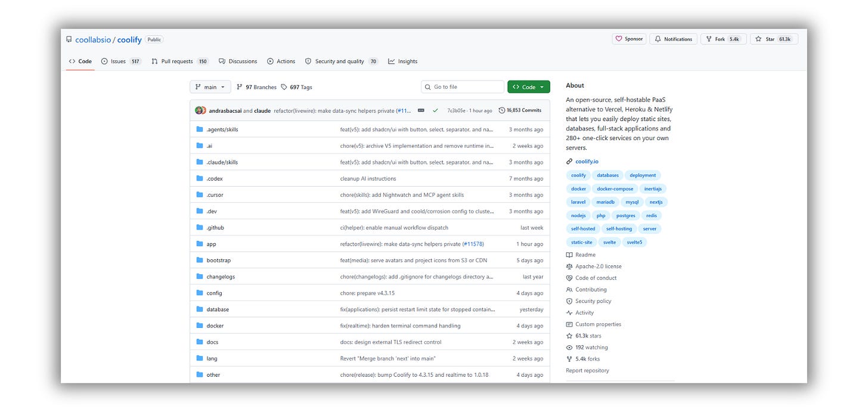Click the Sponsor heart button
Screen dimensions: 868x412
tap(629, 39)
